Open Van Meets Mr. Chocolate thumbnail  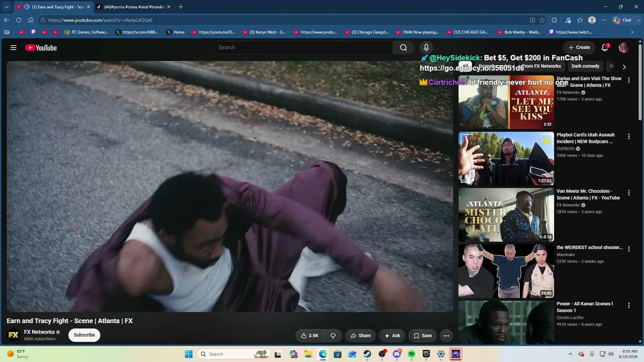(506, 215)
